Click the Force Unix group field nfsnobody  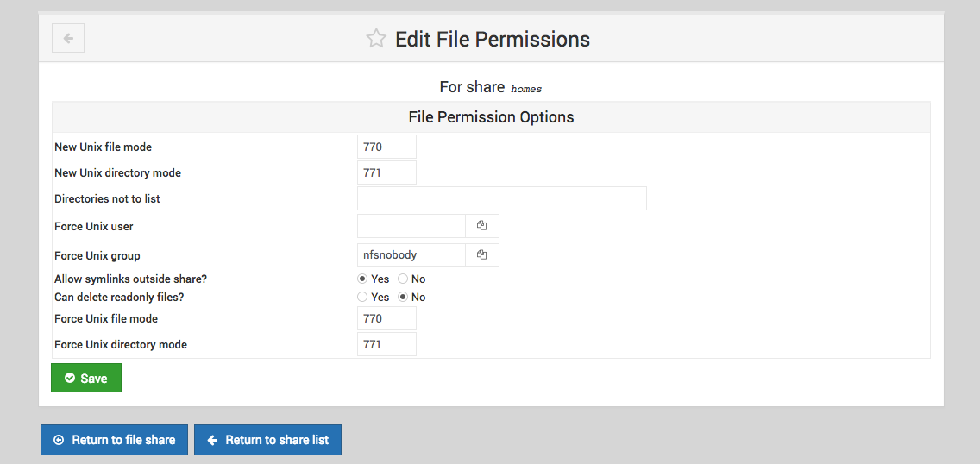point(411,254)
